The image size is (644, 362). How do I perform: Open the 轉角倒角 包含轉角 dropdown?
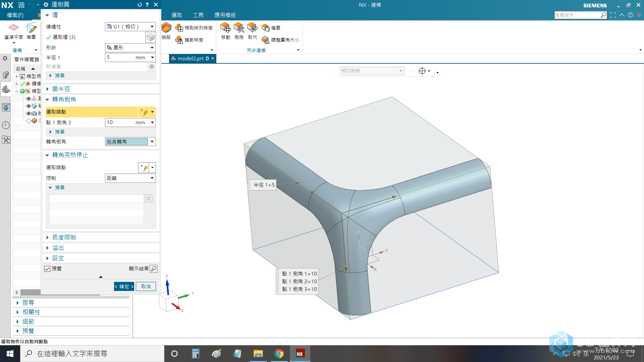click(130, 141)
